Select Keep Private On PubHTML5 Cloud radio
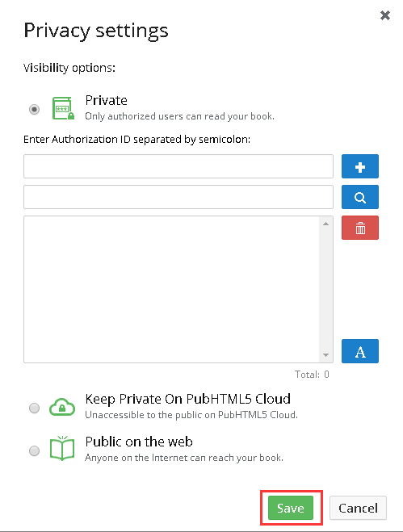Viewport: 403px width, 532px height. point(34,408)
